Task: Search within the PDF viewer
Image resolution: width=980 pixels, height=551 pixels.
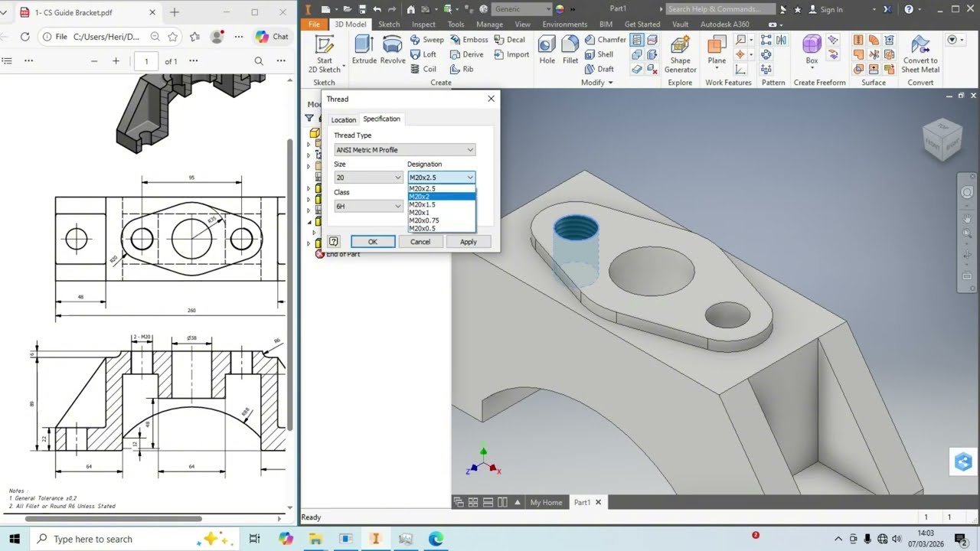Action: [x=259, y=61]
